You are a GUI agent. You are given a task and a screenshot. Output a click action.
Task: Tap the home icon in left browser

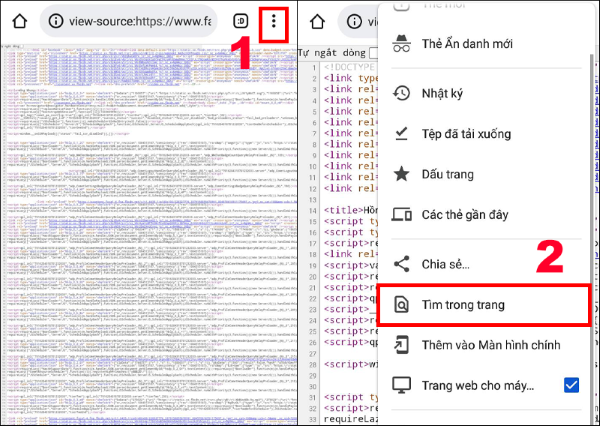(17, 20)
